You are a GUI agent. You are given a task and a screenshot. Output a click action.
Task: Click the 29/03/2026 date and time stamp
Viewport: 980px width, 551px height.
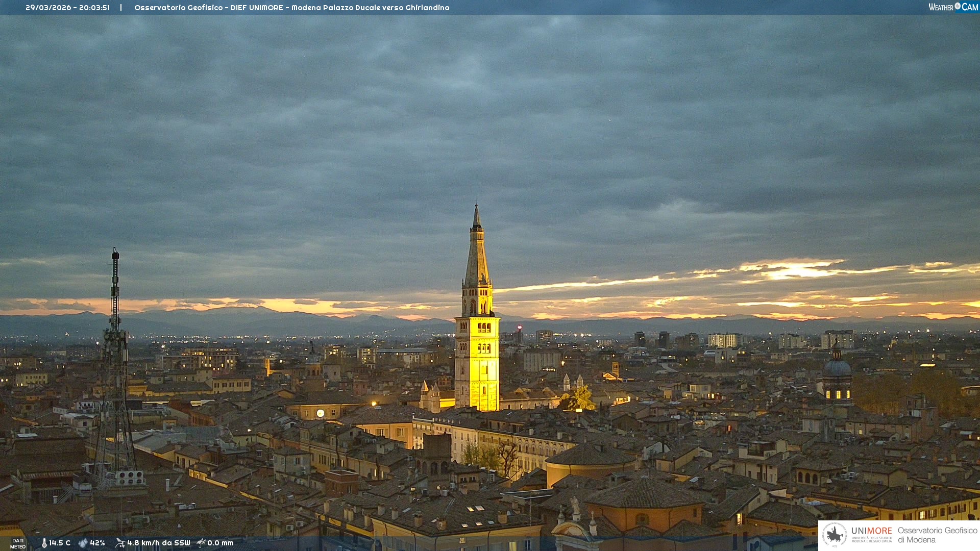67,8
